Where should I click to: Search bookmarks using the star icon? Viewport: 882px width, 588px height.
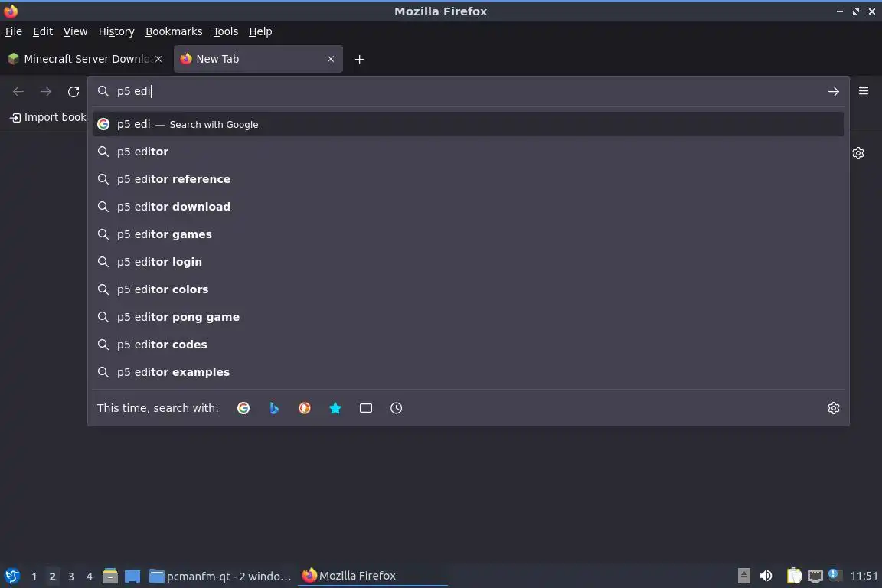(x=335, y=408)
